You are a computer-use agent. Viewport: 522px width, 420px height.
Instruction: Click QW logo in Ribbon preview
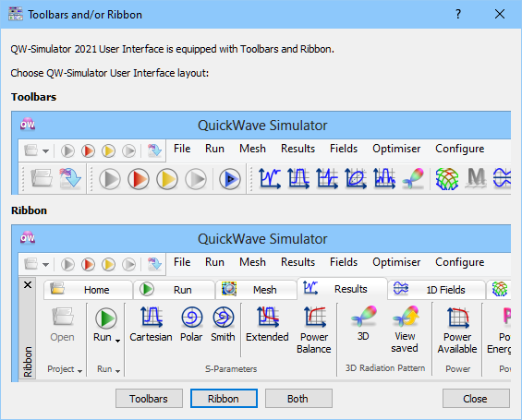(x=28, y=238)
